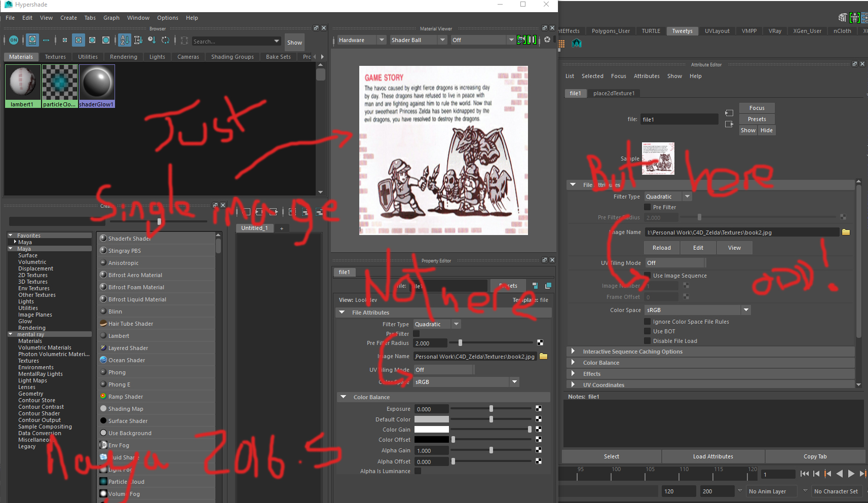Sort swatches by time icon
The width and height of the screenshot is (868, 503).
pyautogui.click(x=152, y=40)
